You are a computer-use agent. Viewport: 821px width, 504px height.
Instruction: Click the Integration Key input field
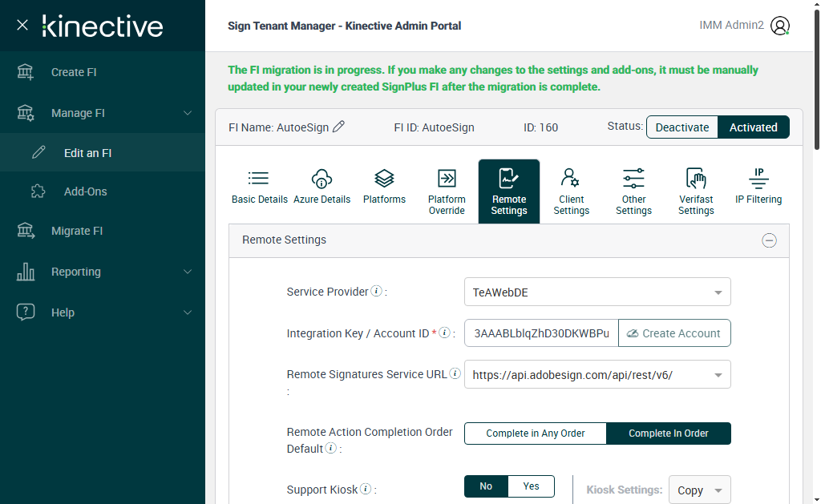[541, 333]
